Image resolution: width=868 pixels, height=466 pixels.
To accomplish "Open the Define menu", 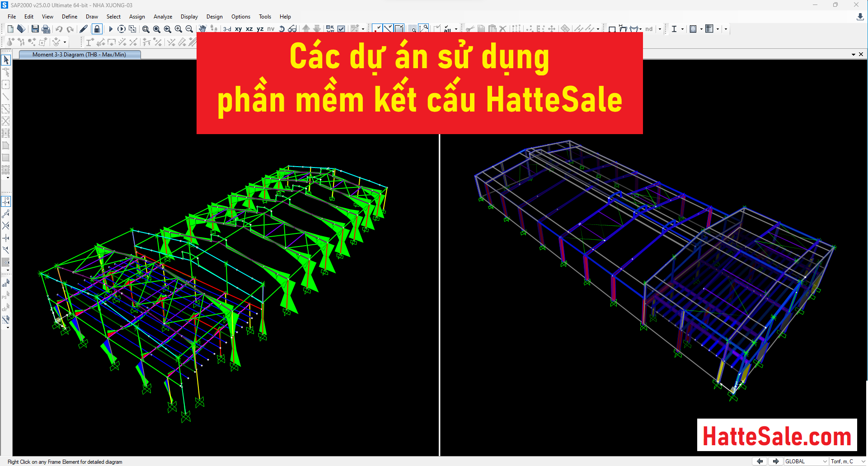I will click(x=70, y=17).
